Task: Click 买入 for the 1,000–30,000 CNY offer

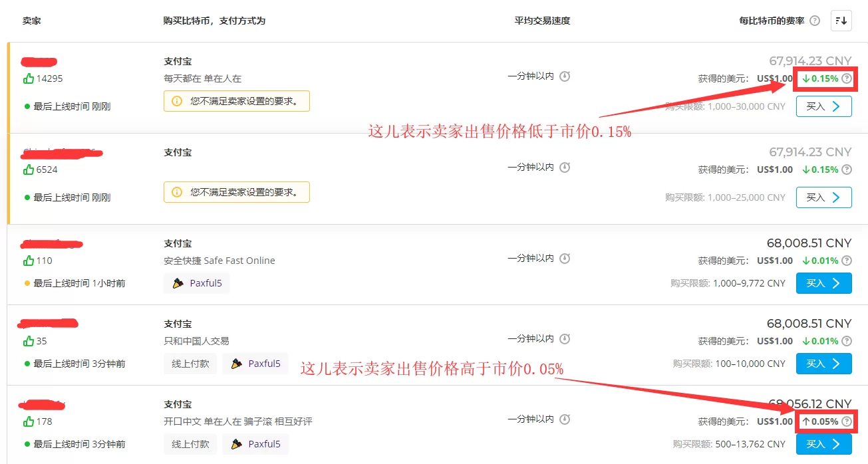Action: click(x=823, y=106)
